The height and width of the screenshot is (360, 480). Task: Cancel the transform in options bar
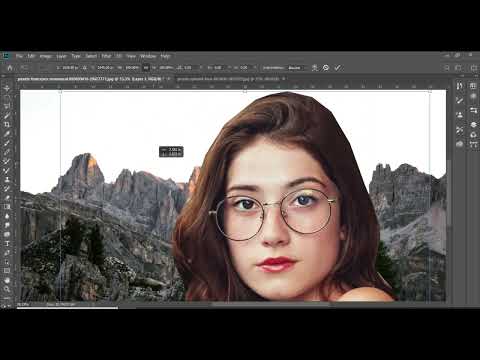pyautogui.click(x=326, y=68)
